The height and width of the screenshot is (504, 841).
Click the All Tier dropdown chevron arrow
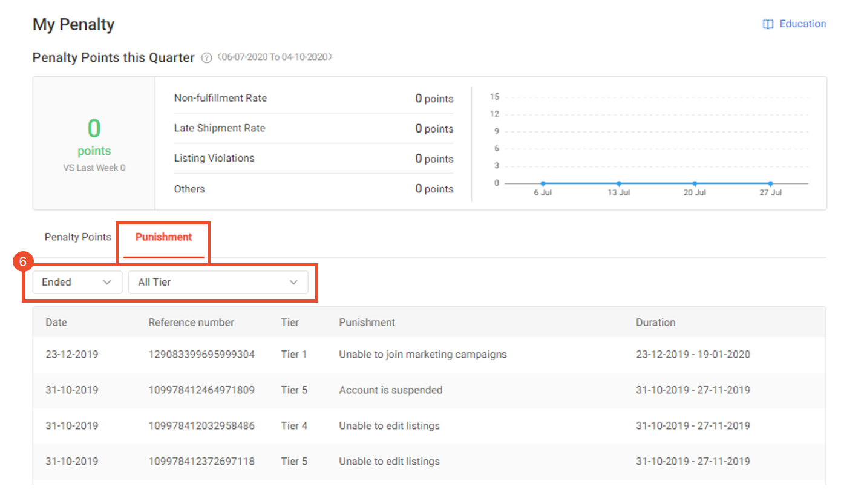[x=293, y=283]
